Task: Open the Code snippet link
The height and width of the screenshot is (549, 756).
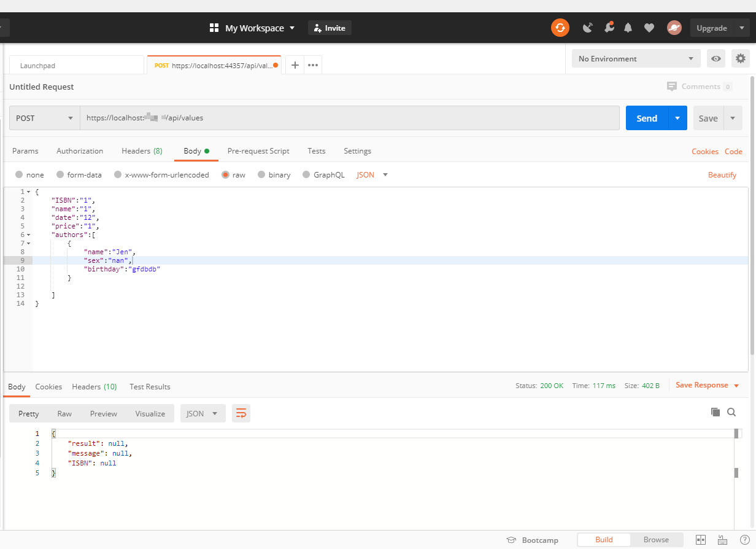Action: click(x=733, y=151)
